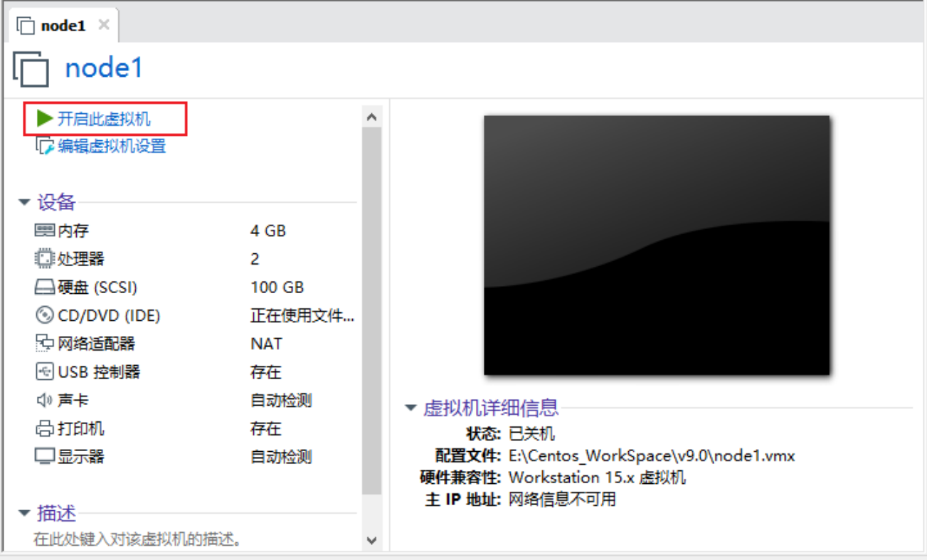
Task: Click the USB 控制器 device label
Action: tap(99, 371)
